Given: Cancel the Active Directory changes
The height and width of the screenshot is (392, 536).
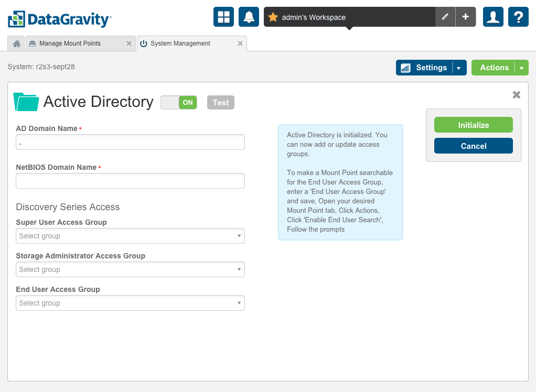Looking at the screenshot, I should [473, 146].
